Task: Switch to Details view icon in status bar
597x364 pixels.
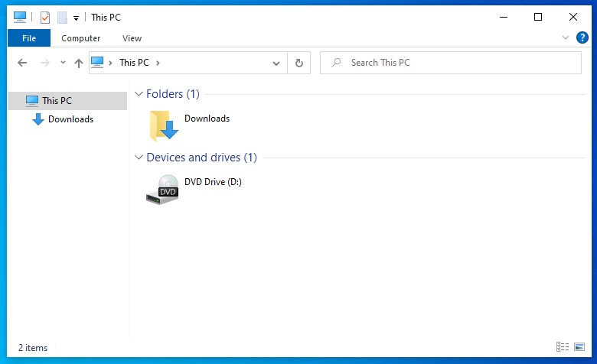Action: [x=563, y=347]
